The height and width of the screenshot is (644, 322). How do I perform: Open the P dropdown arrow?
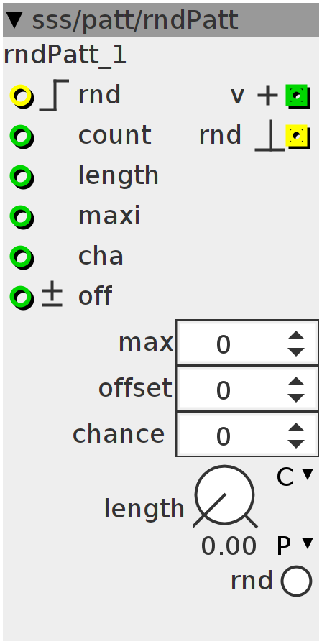(308, 543)
